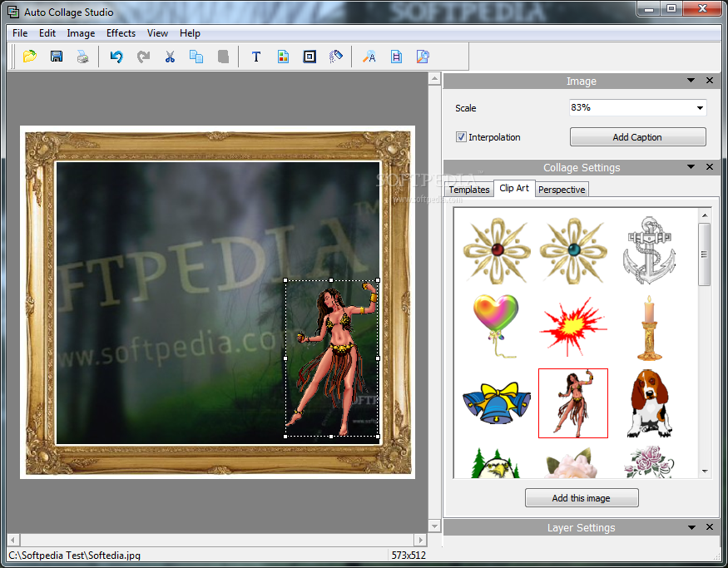This screenshot has height=568, width=728.
Task: Select the teal-gem gold flower clip art
Action: point(573,250)
